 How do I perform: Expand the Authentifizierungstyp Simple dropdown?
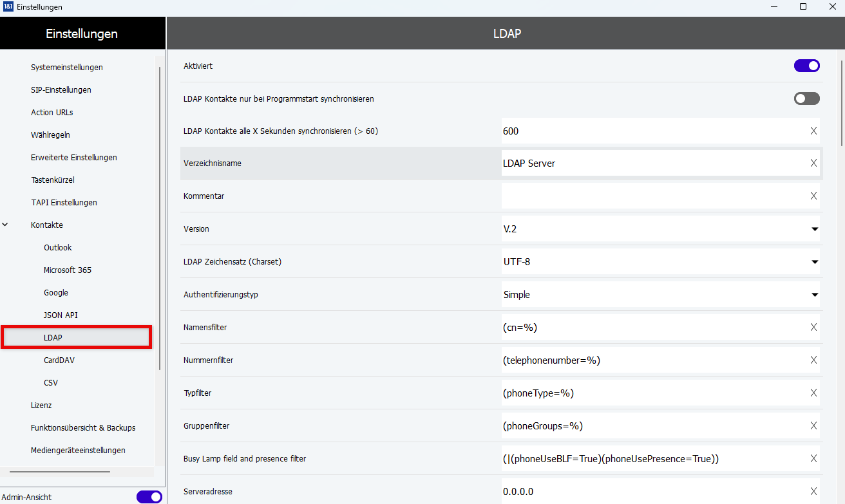[660, 295]
